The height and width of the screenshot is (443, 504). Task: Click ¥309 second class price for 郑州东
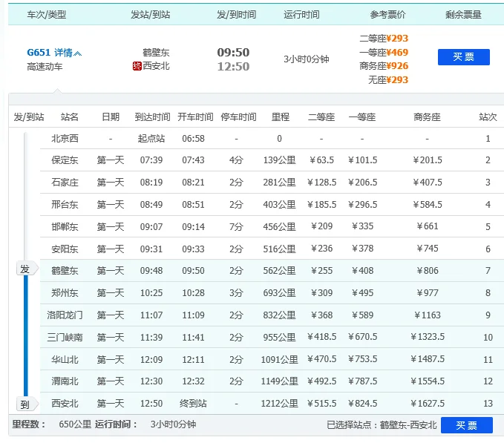[x=321, y=293]
